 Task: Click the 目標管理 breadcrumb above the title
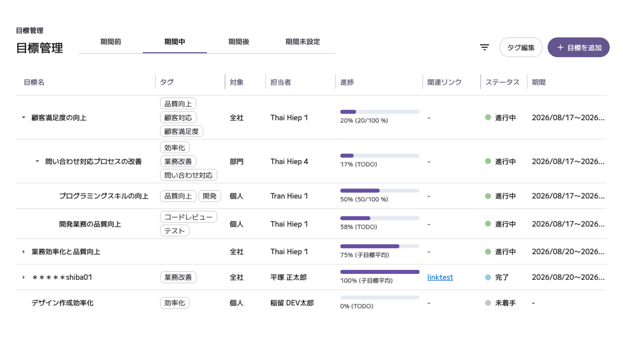30,31
